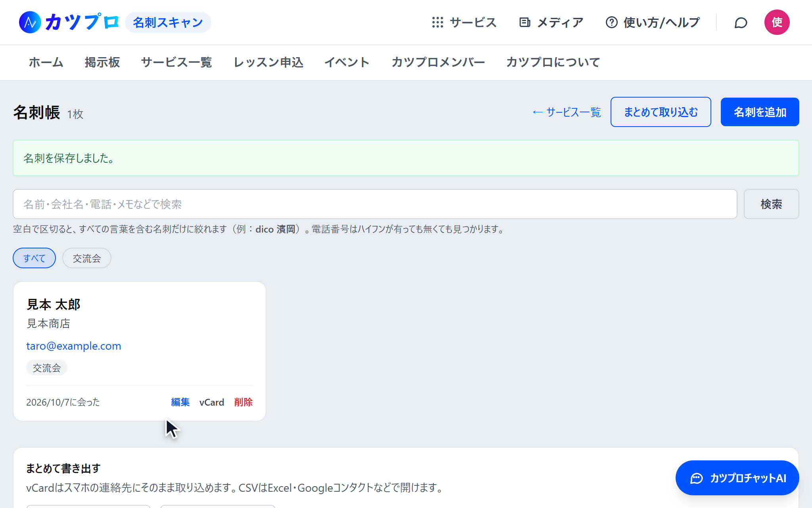Open レッスン申込 menu item
812x508 pixels.
click(x=268, y=62)
